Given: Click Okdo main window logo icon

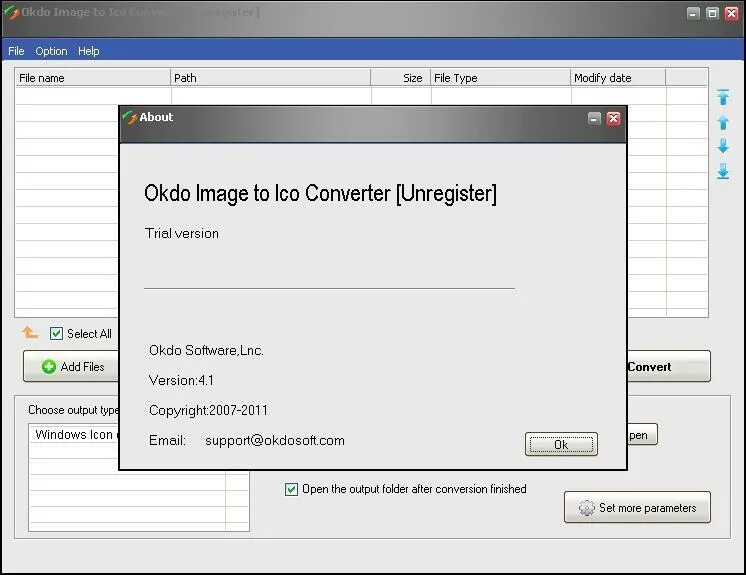Looking at the screenshot, I should pyautogui.click(x=11, y=12).
